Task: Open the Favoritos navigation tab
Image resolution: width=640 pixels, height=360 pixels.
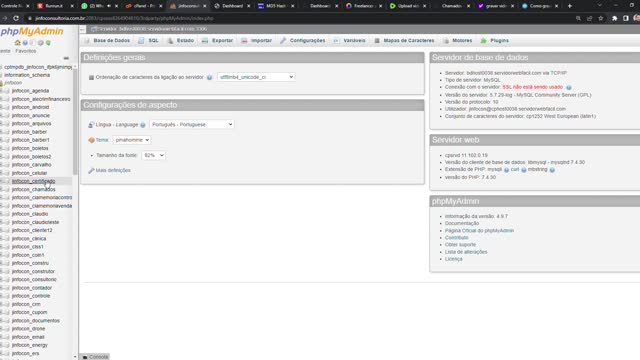Action: (x=26, y=51)
